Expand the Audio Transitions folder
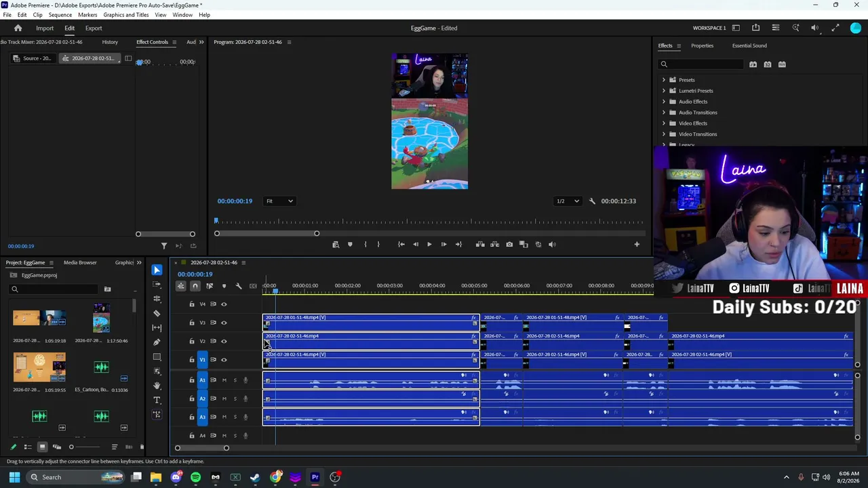 pyautogui.click(x=664, y=113)
